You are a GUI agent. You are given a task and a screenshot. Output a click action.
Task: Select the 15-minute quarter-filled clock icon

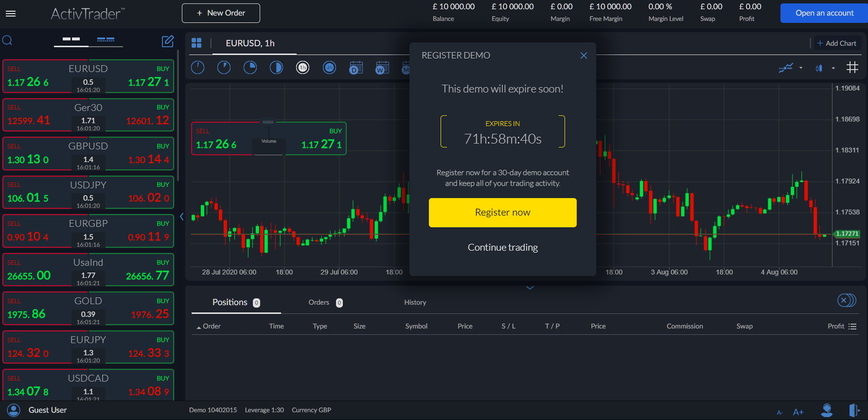click(x=250, y=68)
